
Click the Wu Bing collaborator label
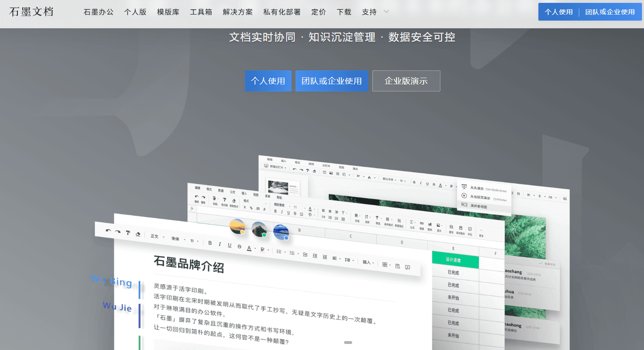click(x=112, y=281)
